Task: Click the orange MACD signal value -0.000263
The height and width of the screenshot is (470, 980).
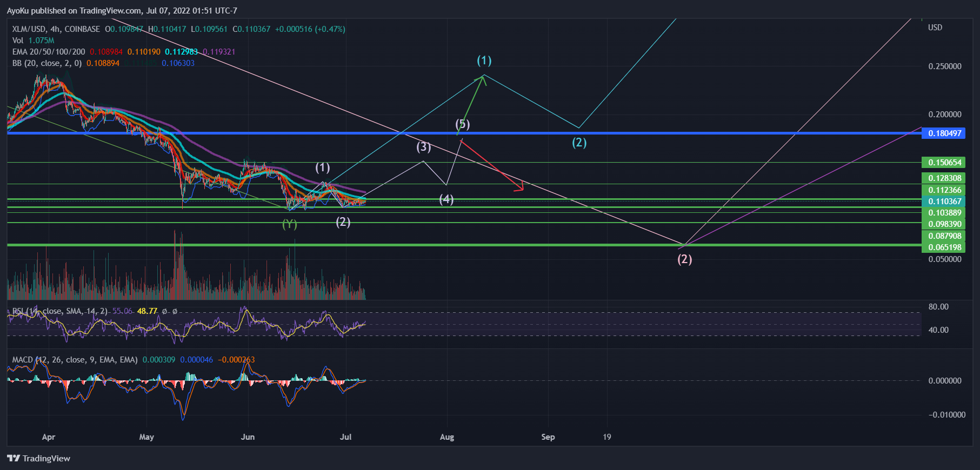Action: [236, 360]
